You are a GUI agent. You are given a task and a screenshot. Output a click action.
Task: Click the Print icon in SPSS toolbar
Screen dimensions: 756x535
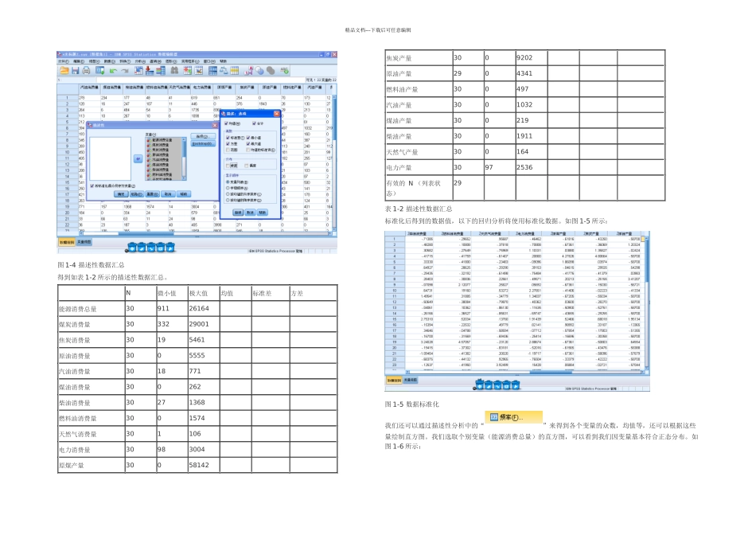click(86, 70)
